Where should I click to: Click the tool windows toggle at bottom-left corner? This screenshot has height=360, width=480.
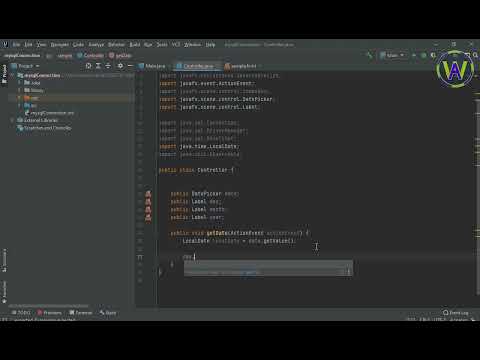4,320
